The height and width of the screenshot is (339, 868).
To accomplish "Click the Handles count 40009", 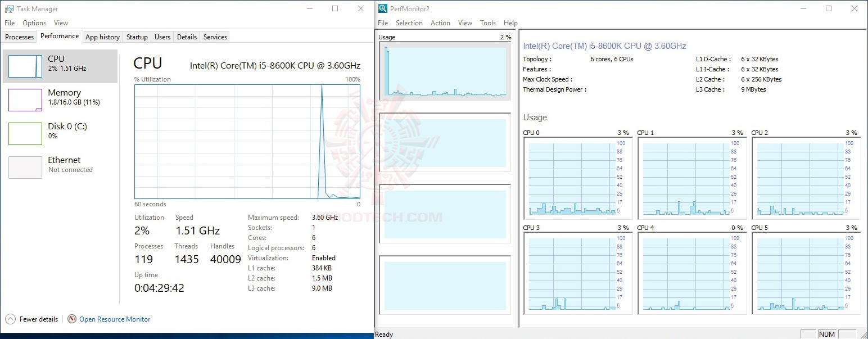I will 225,259.
